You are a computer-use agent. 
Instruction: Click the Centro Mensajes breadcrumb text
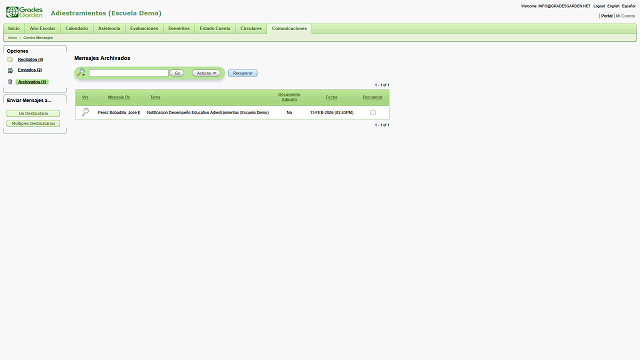pyautogui.click(x=38, y=38)
